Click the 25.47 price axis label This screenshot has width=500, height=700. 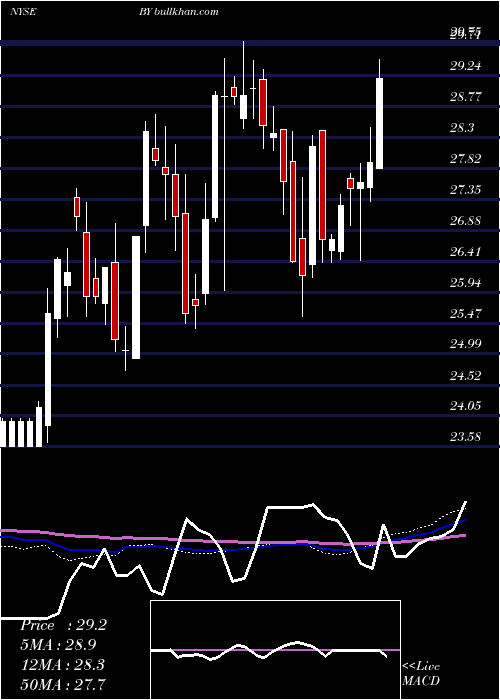[466, 313]
